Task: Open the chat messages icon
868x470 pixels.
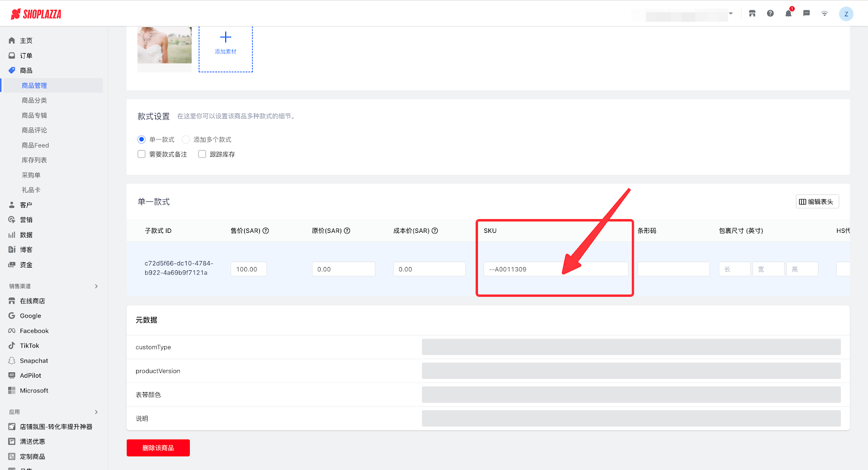Action: coord(806,14)
